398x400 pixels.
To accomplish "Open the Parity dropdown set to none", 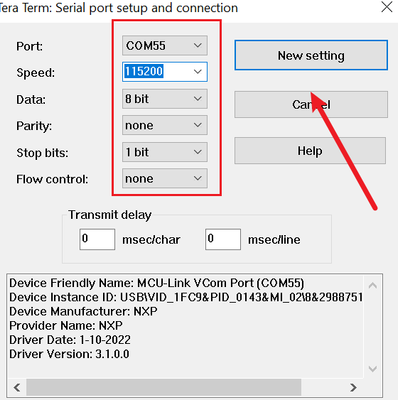I will [165, 125].
